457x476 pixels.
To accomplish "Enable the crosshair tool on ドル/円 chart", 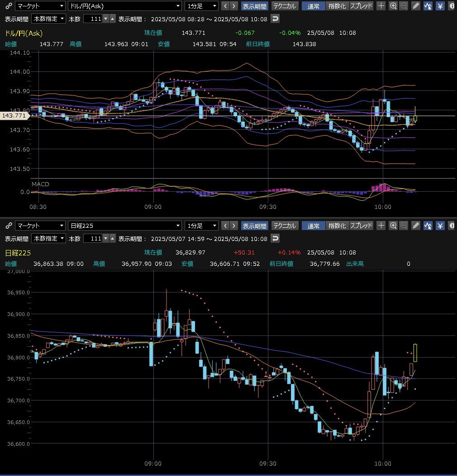I will [x=381, y=6].
